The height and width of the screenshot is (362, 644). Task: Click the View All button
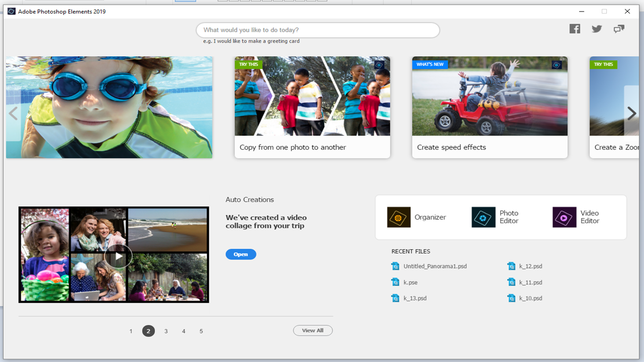pyautogui.click(x=312, y=330)
